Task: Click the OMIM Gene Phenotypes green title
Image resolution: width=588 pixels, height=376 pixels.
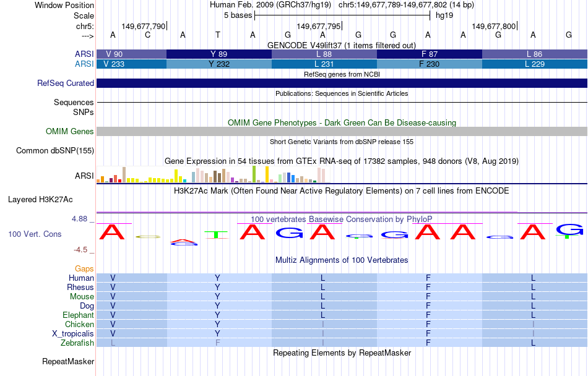Action: tap(342, 123)
